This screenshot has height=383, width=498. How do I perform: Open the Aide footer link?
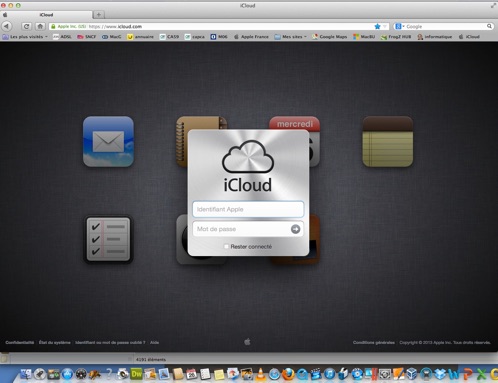(x=154, y=342)
